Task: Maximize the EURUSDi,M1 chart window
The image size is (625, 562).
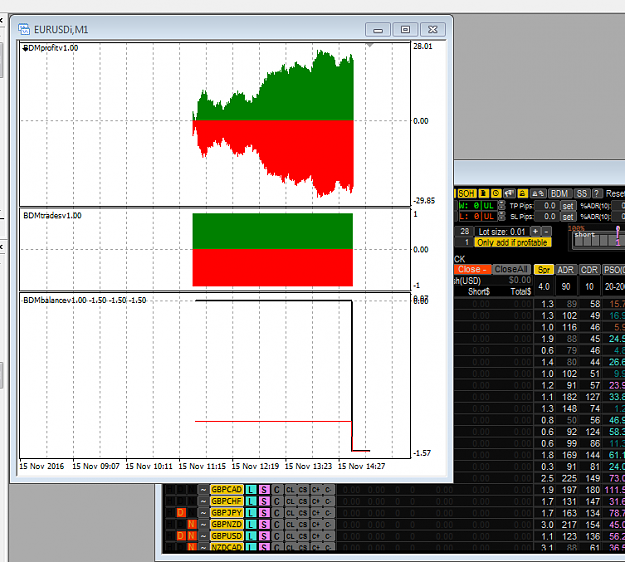Action: tap(405, 29)
